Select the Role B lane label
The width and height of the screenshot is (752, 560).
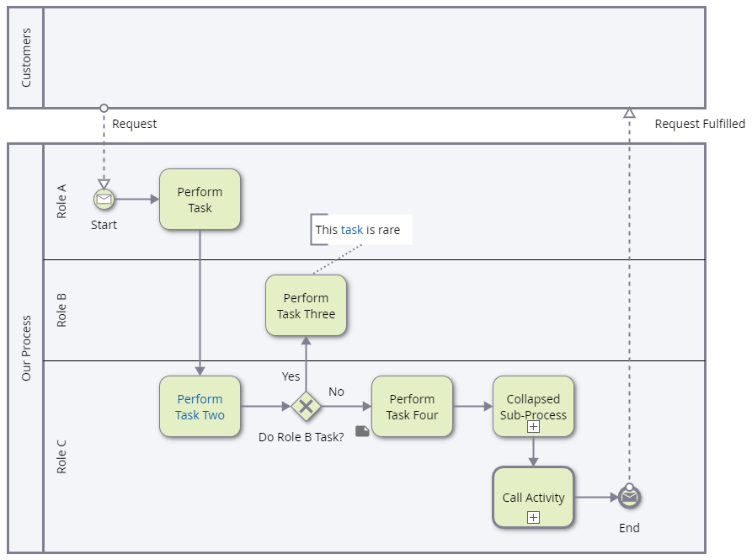click(61, 310)
